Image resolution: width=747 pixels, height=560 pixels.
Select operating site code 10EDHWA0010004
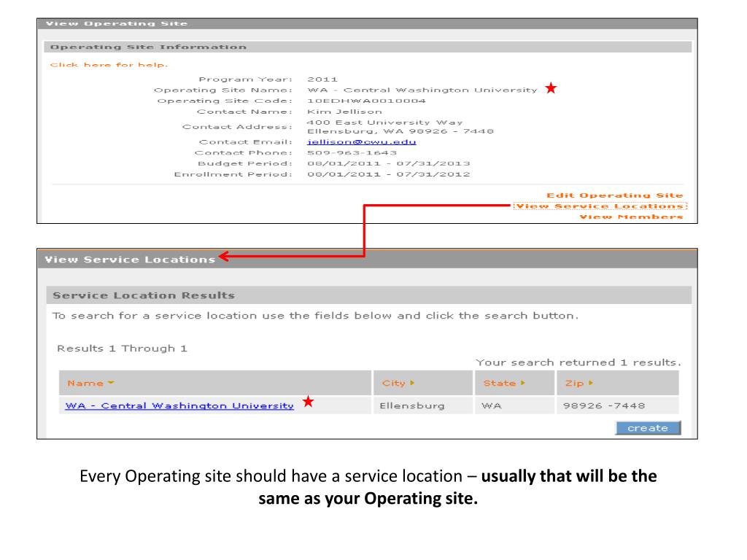tap(366, 101)
